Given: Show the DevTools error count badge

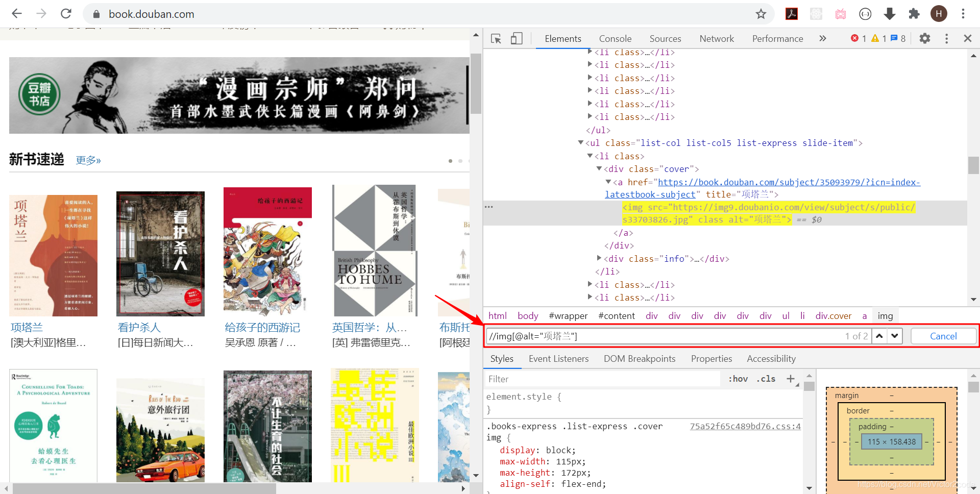Looking at the screenshot, I should point(859,39).
